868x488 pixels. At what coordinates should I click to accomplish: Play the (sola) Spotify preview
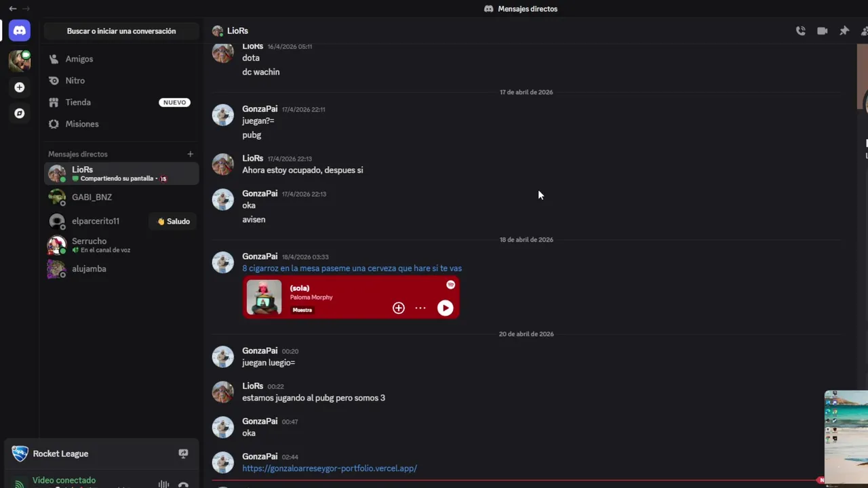click(x=445, y=308)
